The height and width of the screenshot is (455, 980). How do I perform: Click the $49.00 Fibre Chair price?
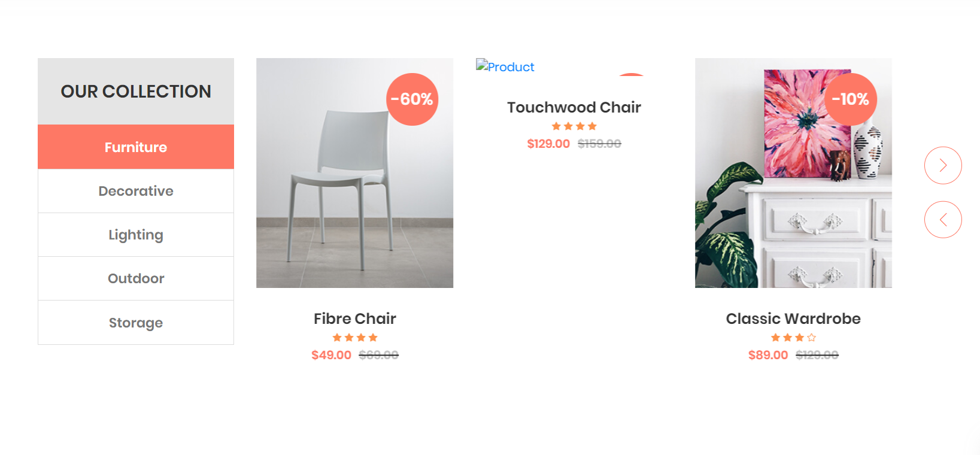[331, 355]
